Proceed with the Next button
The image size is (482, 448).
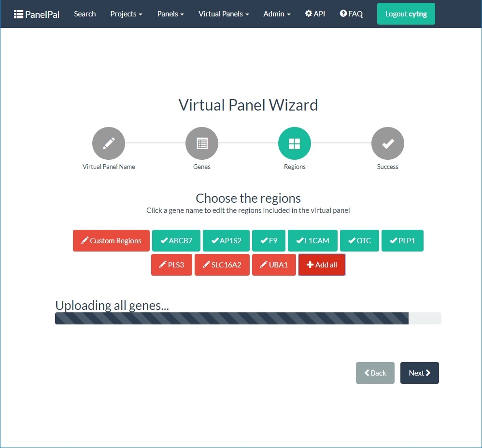(x=420, y=373)
